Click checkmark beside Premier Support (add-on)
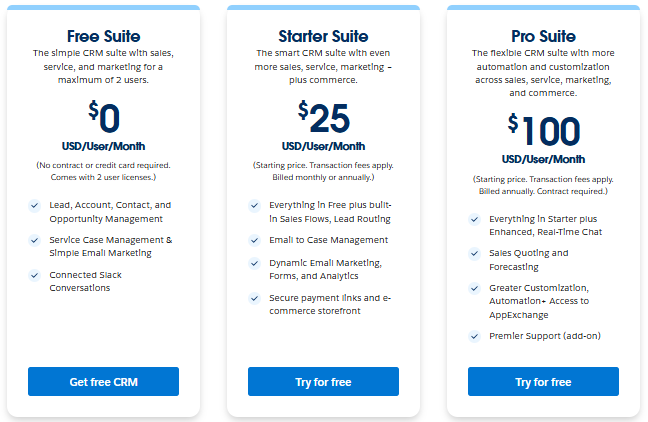Screen dimensions: 648x422 tap(474, 336)
